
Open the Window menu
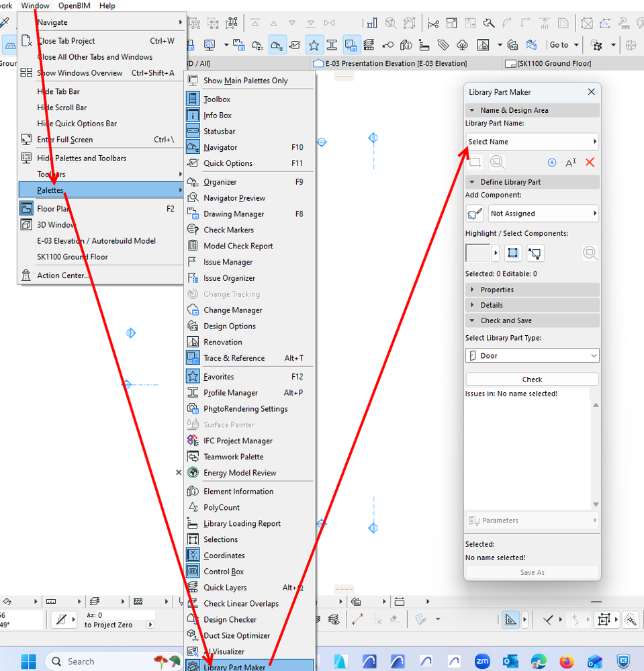pyautogui.click(x=35, y=5)
